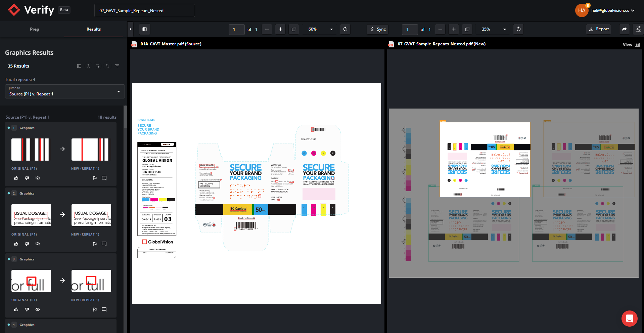Click the filter results icon
This screenshot has height=333, width=644.
[117, 66]
